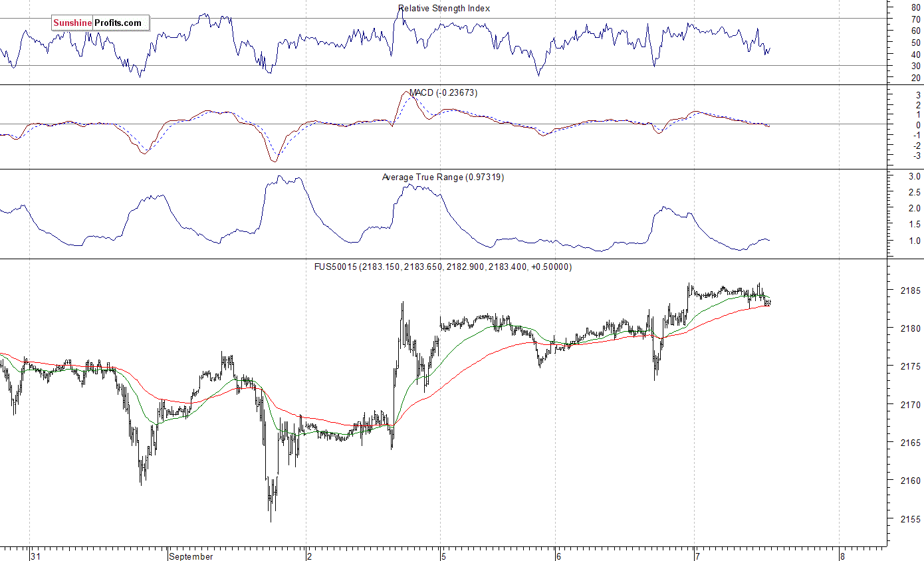Select the Average True Range (0.97319) label
The image size is (924, 561).
click(443, 177)
